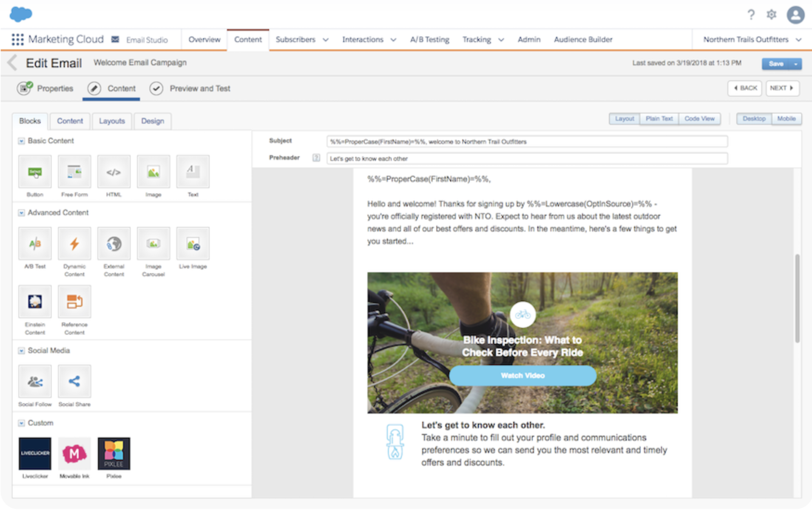This screenshot has height=510, width=812.
Task: Switch preview to Mobile view
Action: tap(786, 119)
